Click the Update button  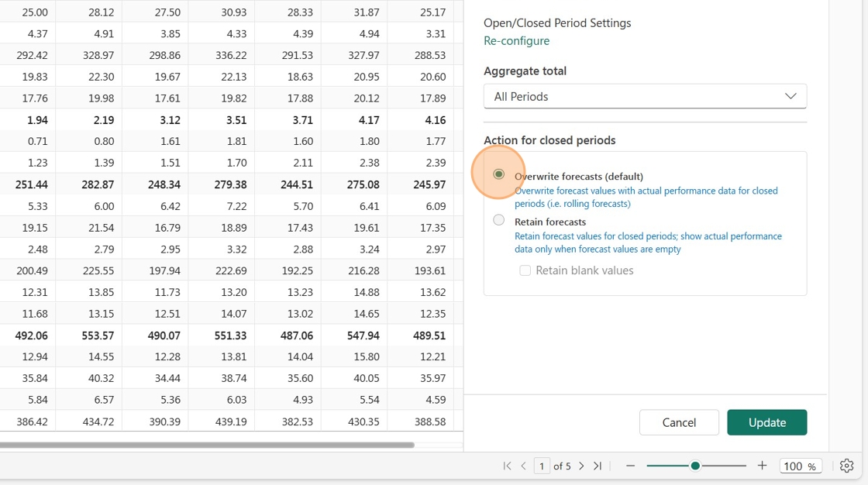tap(766, 422)
